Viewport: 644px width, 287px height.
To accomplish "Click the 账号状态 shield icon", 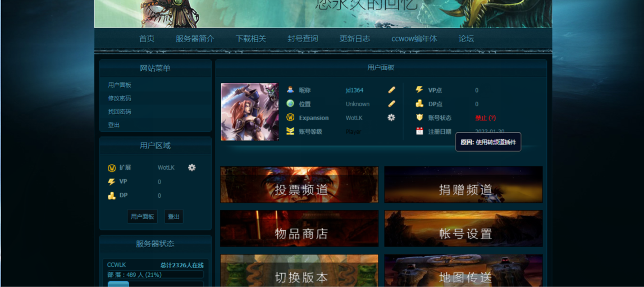I will point(419,117).
